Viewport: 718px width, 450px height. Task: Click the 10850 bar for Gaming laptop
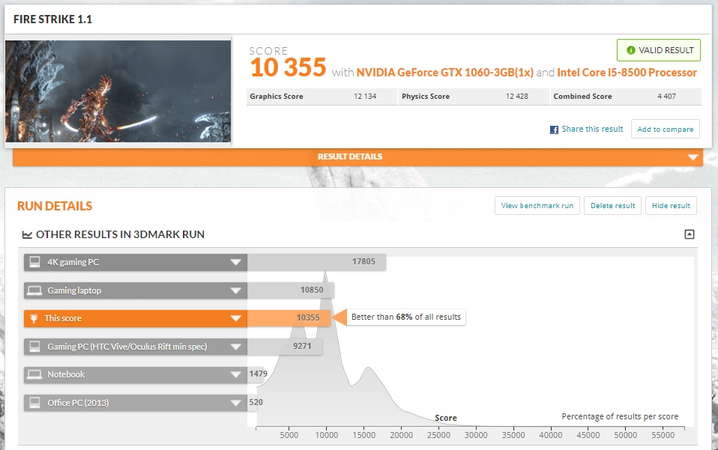[291, 290]
